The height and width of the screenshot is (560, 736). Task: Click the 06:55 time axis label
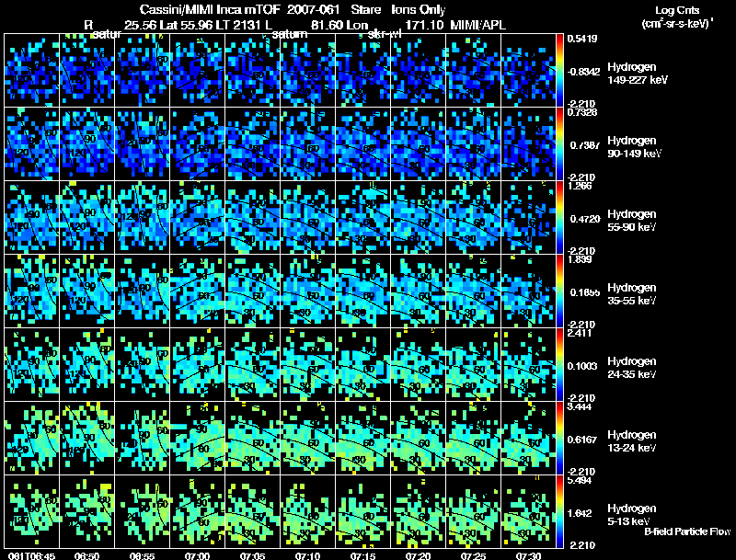pyautogui.click(x=143, y=555)
